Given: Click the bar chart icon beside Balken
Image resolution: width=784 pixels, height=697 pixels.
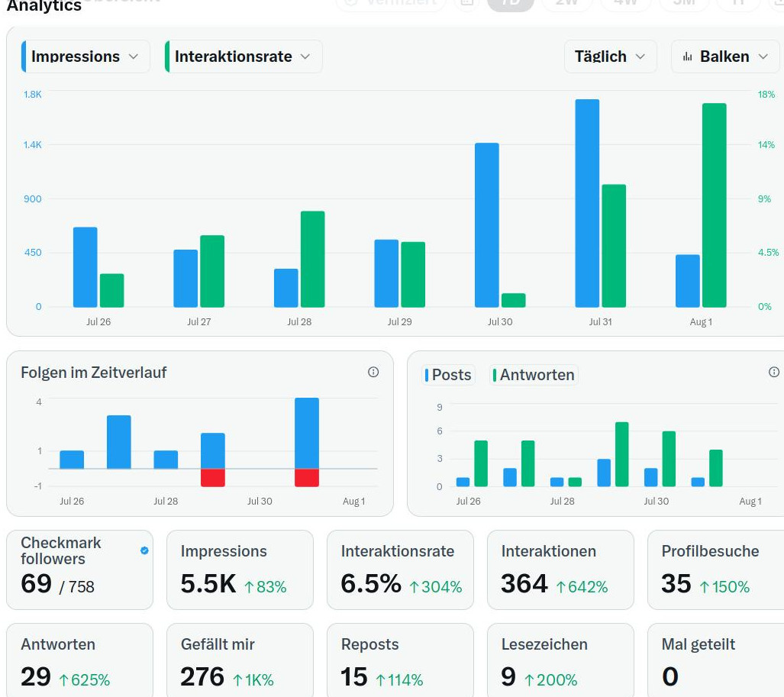Looking at the screenshot, I should point(688,56).
